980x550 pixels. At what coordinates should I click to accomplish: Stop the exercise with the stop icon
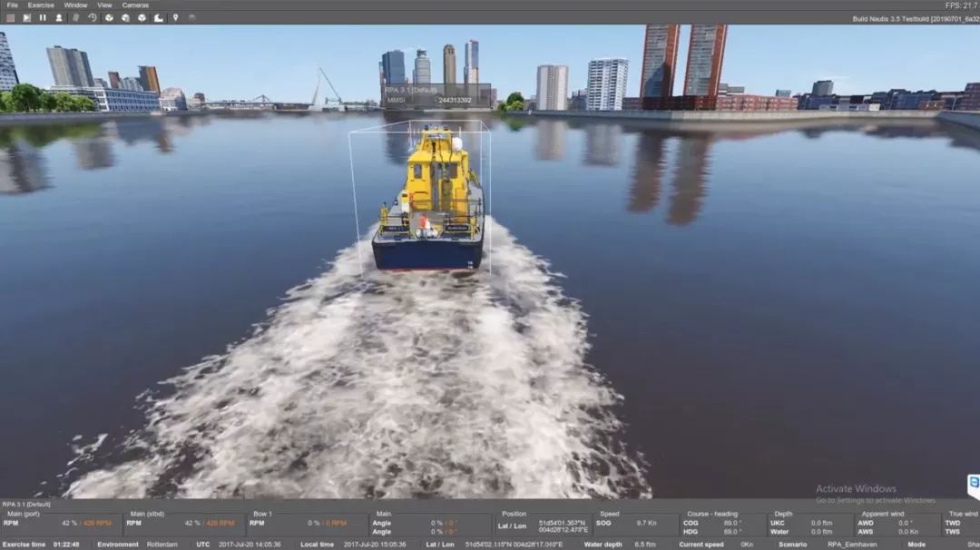point(10,17)
